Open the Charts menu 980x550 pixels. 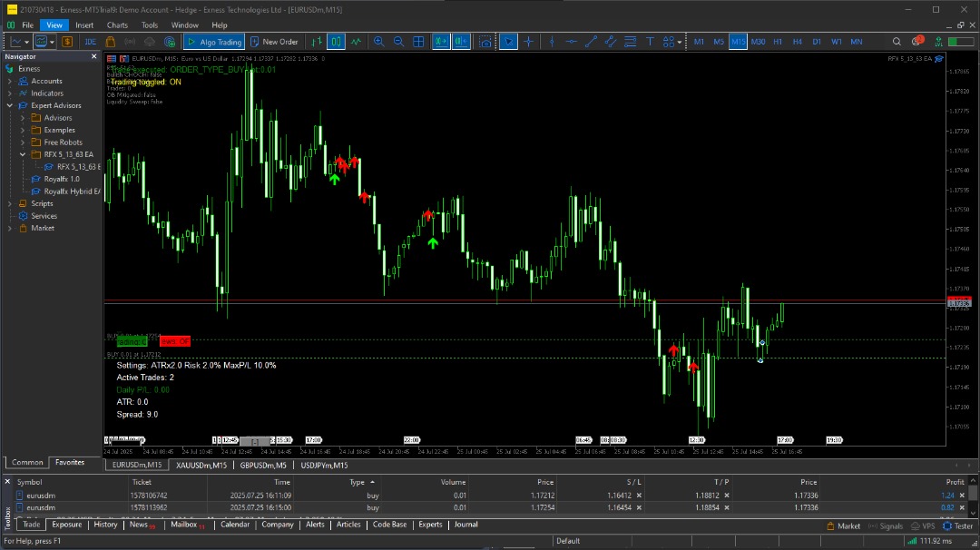(x=117, y=25)
